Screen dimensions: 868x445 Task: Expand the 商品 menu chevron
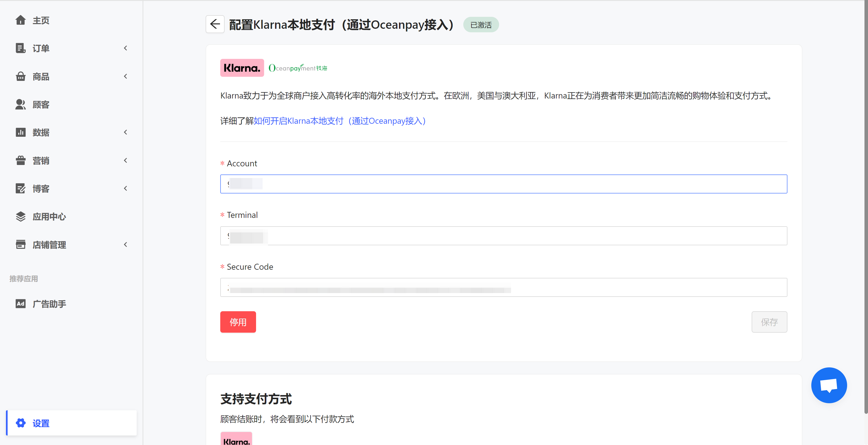(126, 77)
